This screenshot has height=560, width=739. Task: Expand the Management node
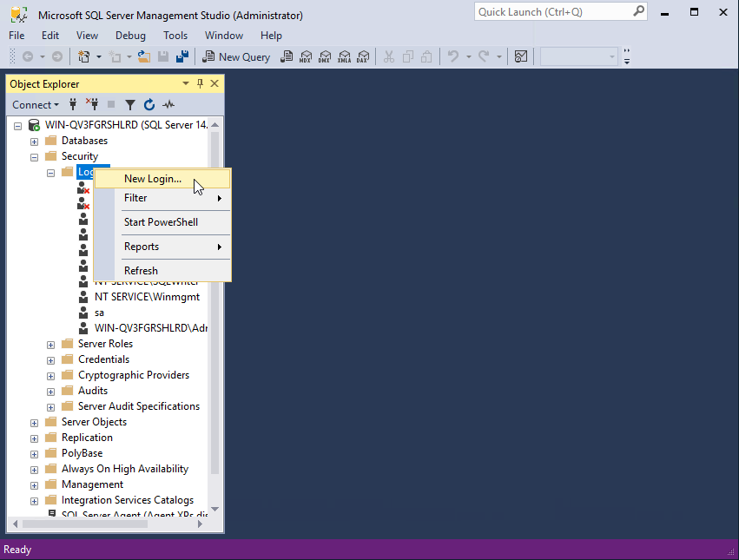35,485
